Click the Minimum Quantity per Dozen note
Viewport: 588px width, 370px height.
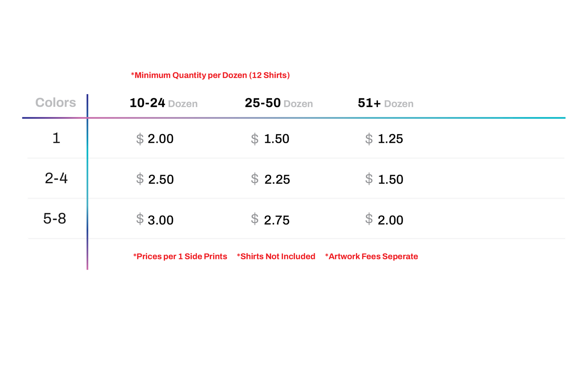(210, 75)
